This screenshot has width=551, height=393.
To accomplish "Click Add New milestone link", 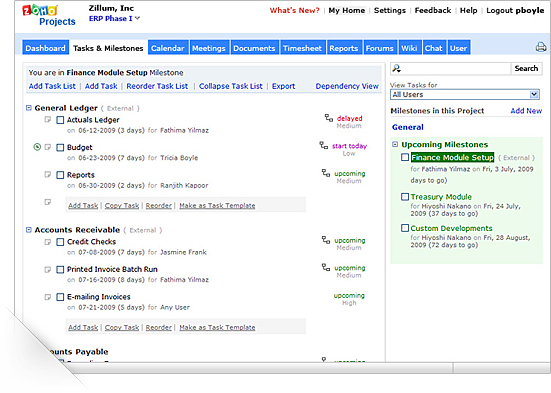I will [526, 111].
